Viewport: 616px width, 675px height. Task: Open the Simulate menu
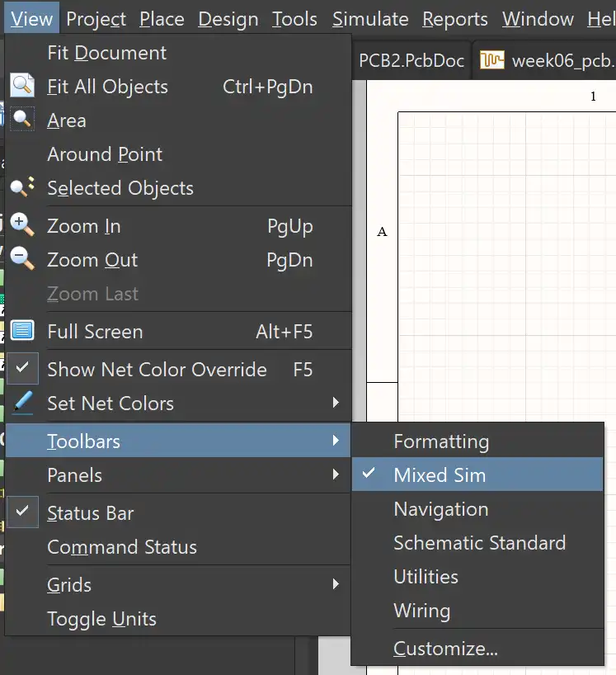pyautogui.click(x=370, y=19)
